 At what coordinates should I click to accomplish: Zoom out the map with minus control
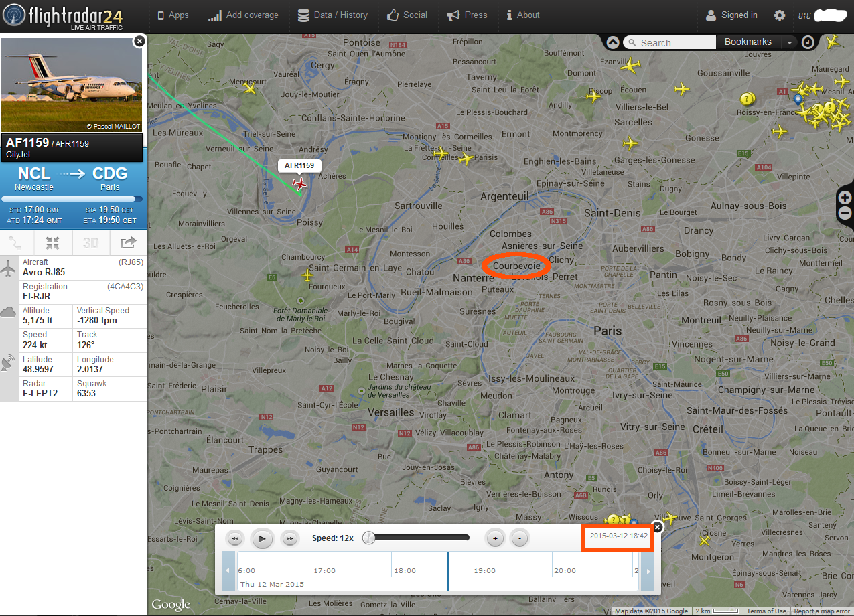click(845, 214)
